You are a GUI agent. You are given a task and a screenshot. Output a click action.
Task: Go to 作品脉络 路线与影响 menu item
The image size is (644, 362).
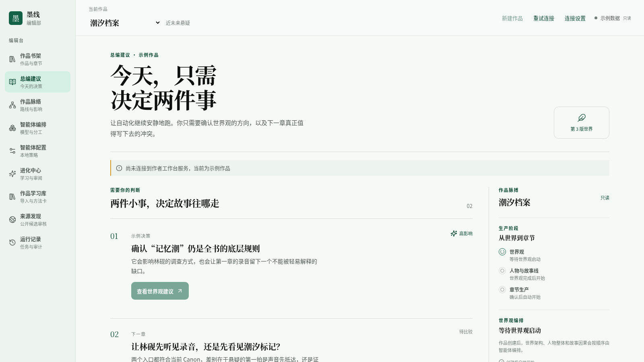37,105
